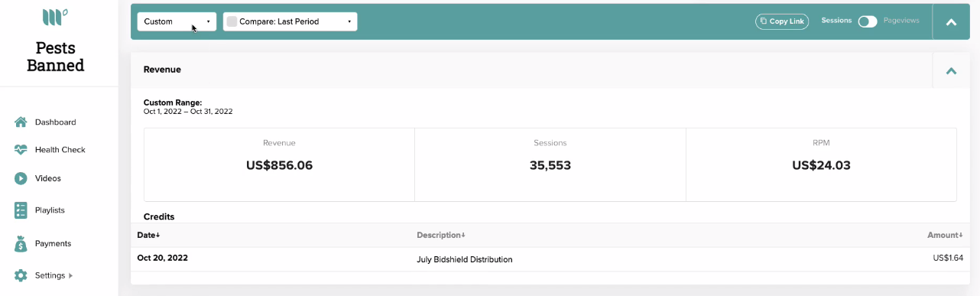The width and height of the screenshot is (980, 296).
Task: Click the US$24.03 RPM value
Action: click(x=821, y=165)
